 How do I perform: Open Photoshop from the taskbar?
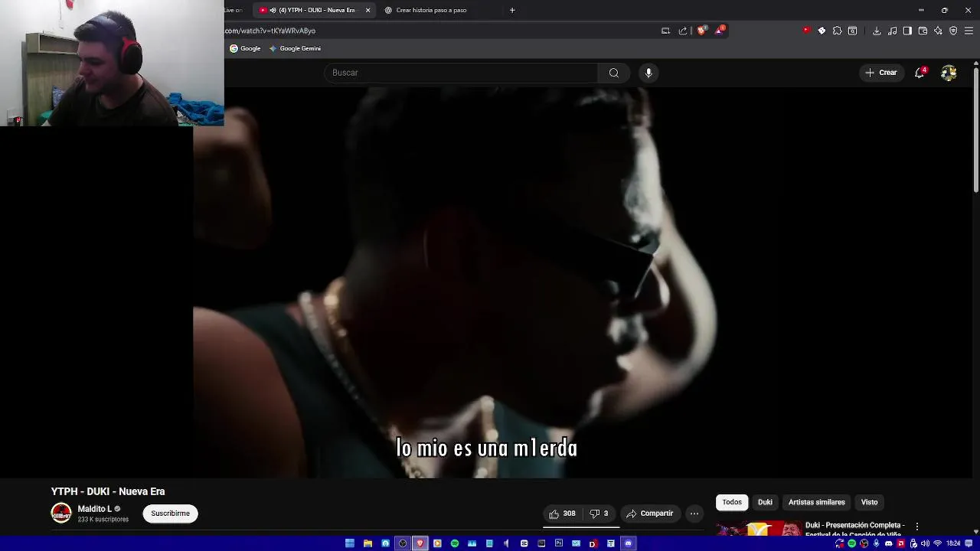coord(558,543)
